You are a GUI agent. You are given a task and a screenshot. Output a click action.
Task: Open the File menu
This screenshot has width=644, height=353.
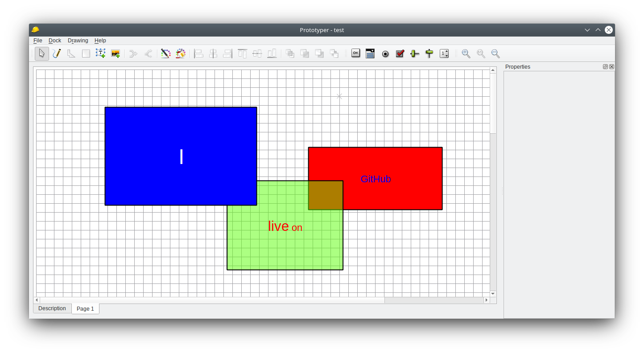[38, 41]
